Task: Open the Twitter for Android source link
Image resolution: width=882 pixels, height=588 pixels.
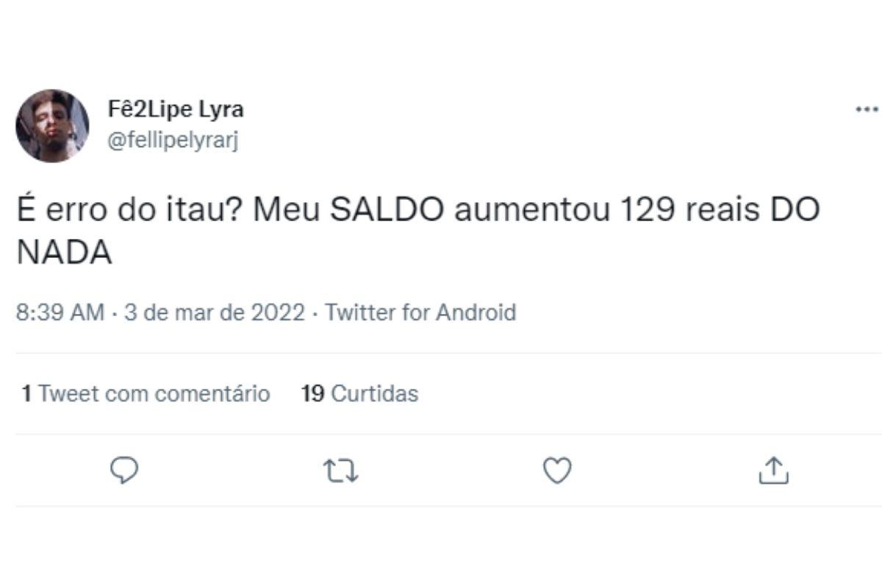Action: point(420,312)
